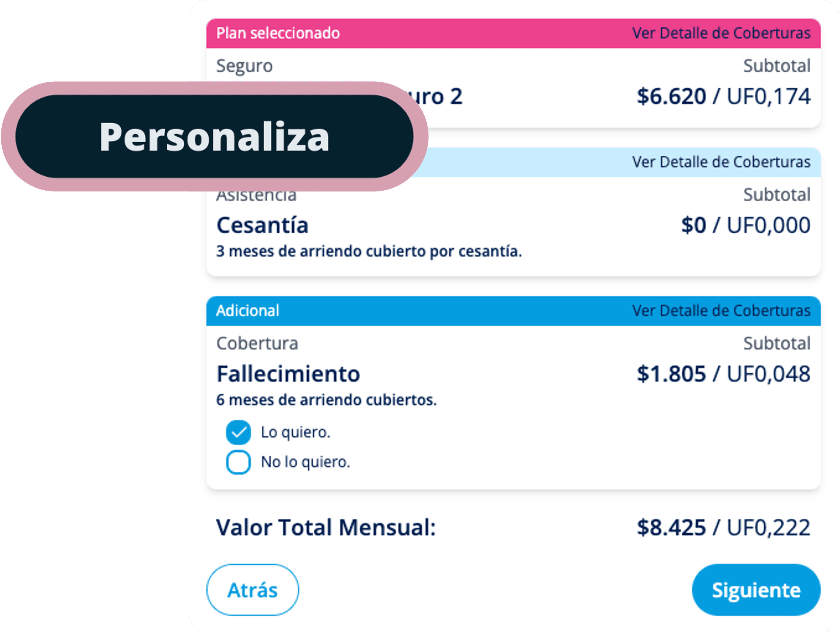Check the "Lo quiero." checkbox
Image resolution: width=840 pixels, height=632 pixels.
click(238, 432)
